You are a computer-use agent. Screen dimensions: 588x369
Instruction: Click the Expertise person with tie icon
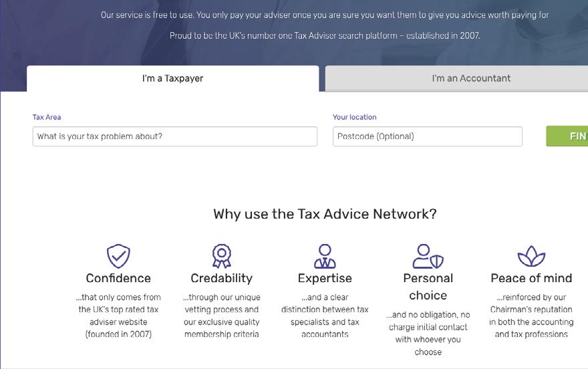click(325, 256)
